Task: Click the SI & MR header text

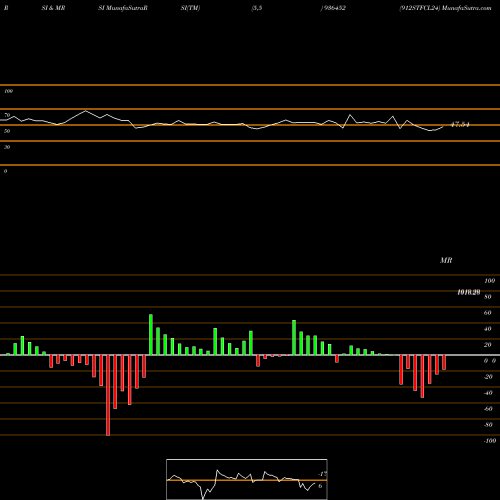Action: pyautogui.click(x=53, y=8)
